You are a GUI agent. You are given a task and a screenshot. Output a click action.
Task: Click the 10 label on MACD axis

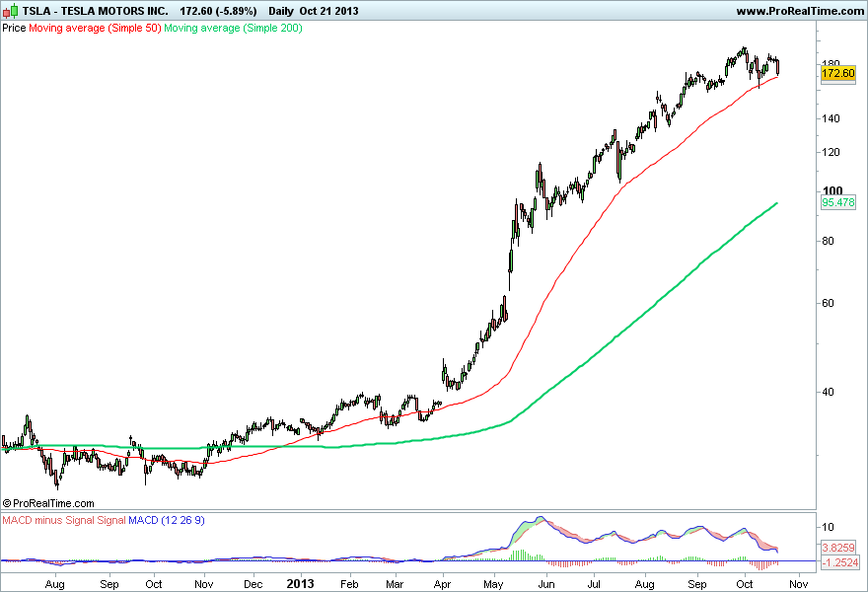click(828, 527)
